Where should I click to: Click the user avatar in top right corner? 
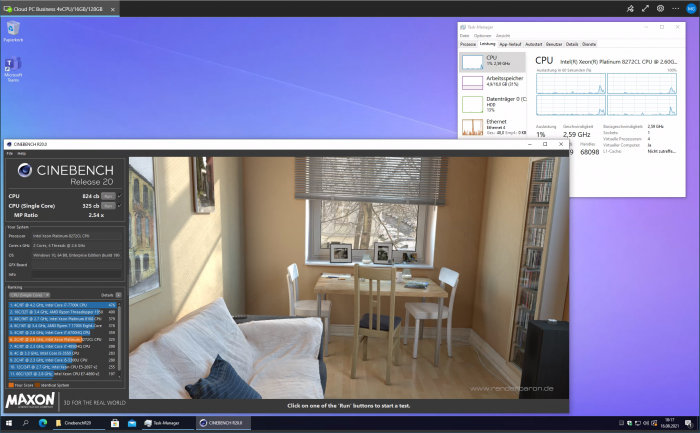pos(691,9)
